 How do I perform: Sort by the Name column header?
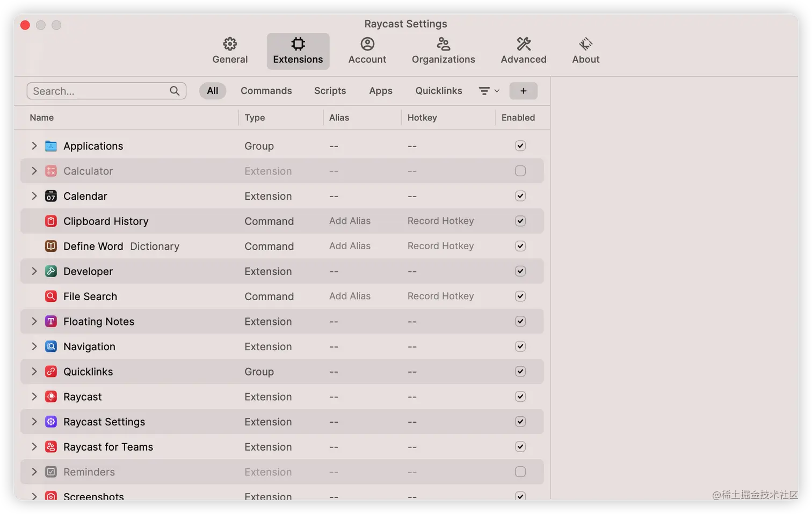pyautogui.click(x=42, y=118)
